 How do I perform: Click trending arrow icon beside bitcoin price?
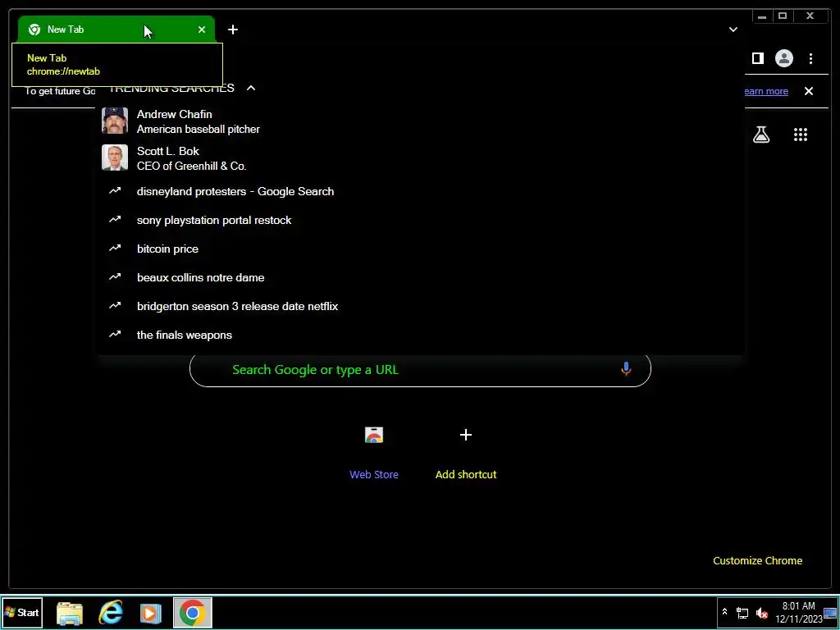[x=115, y=248]
